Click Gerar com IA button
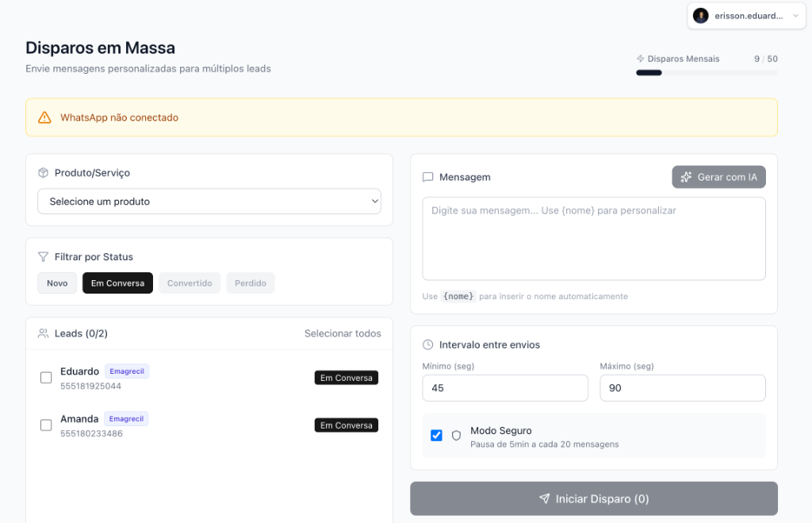 718,177
